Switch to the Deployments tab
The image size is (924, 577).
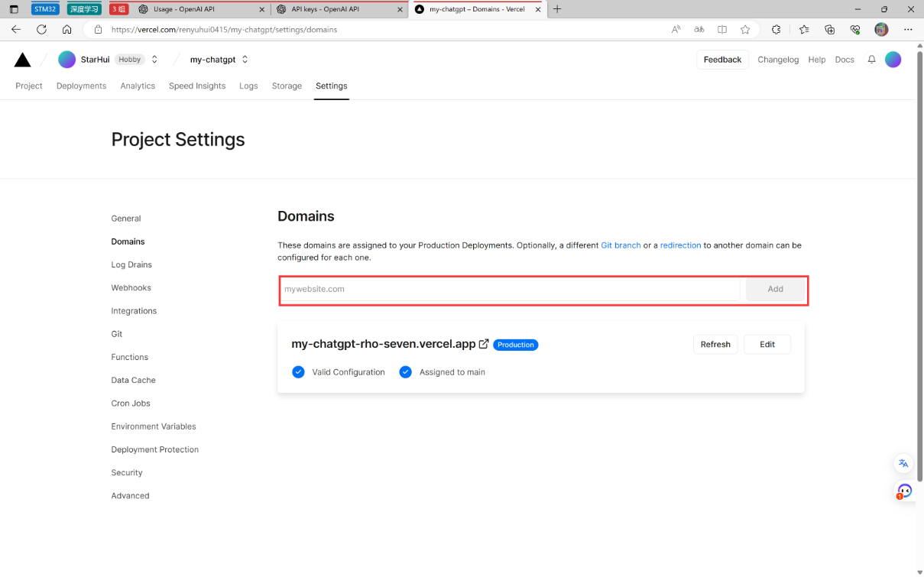81,86
